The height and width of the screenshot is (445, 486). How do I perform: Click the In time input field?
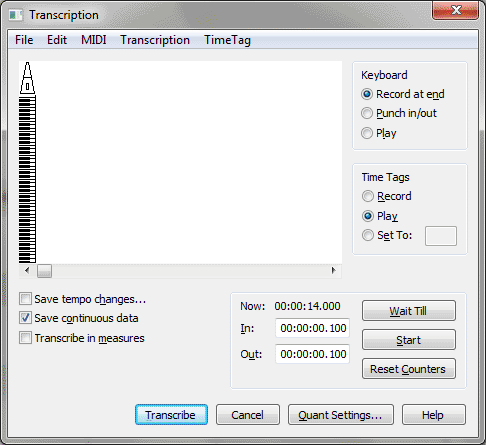[x=313, y=328]
